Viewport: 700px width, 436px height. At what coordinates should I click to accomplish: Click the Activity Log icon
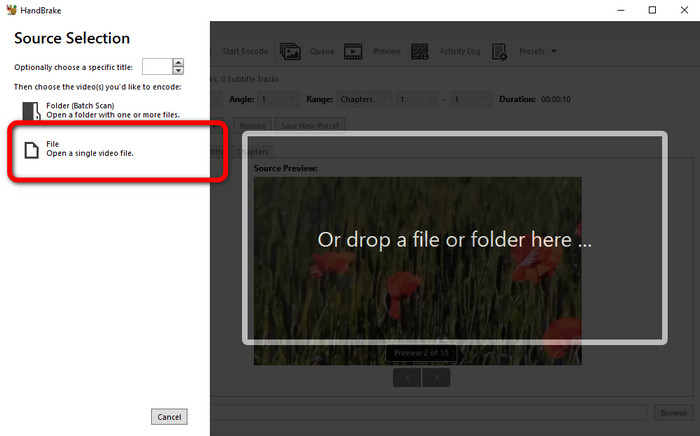click(420, 51)
